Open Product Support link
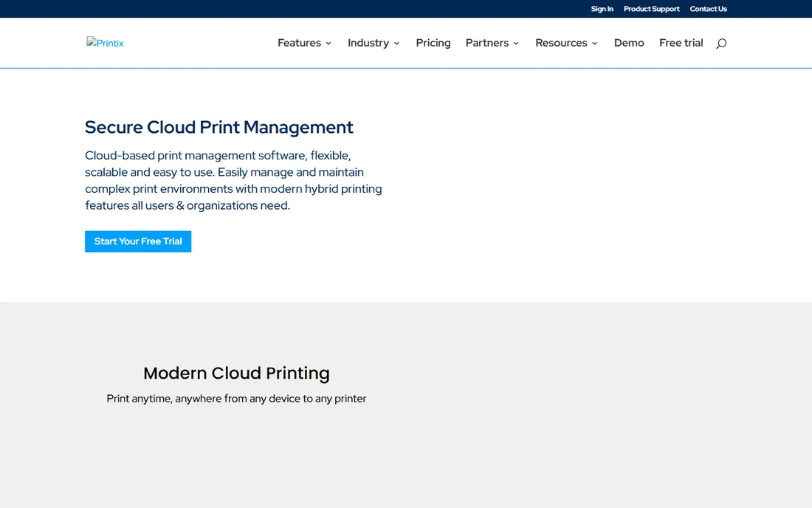This screenshot has height=508, width=812. [x=652, y=9]
